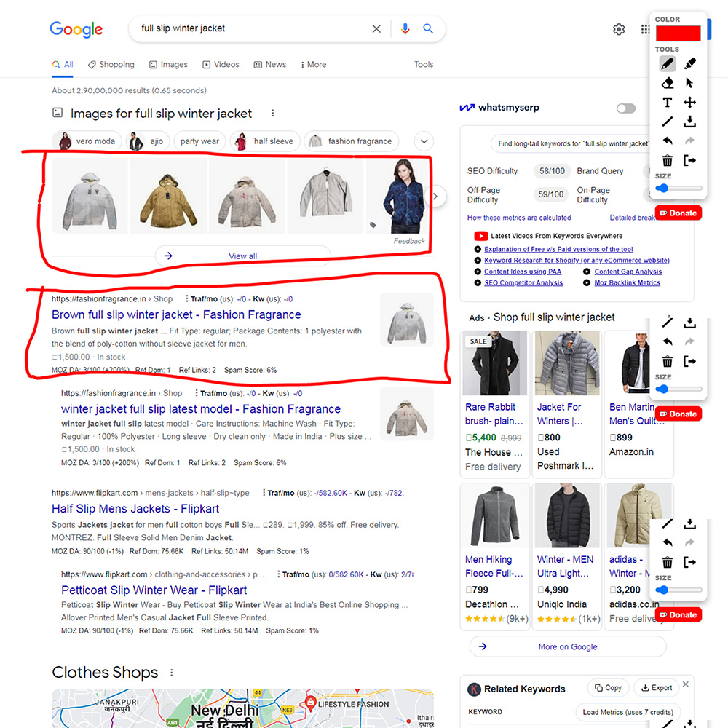Screen dimensions: 728x728
Task: Switch to the Shopping tab
Action: pos(111,65)
